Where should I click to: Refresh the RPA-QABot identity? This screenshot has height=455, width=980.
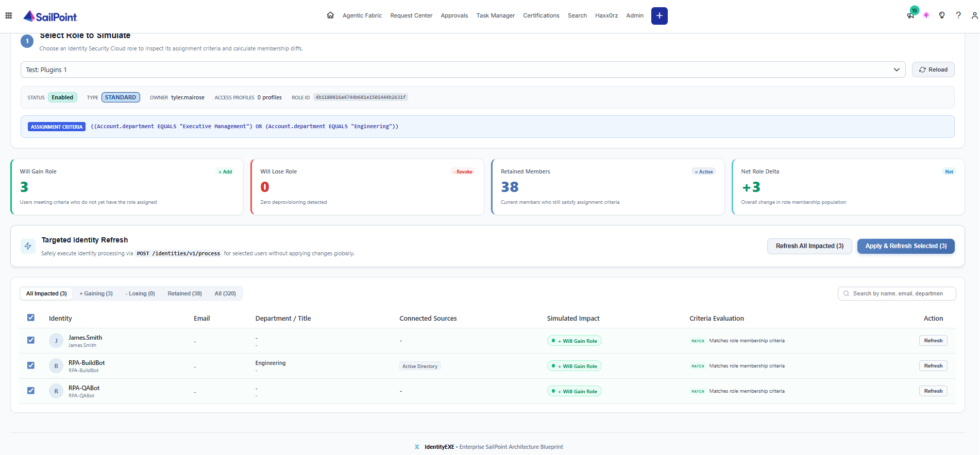[933, 391]
